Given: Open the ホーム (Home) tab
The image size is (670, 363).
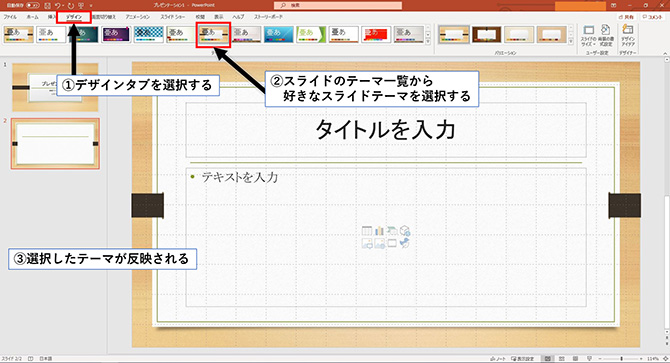Looking at the screenshot, I should pyautogui.click(x=32, y=17).
